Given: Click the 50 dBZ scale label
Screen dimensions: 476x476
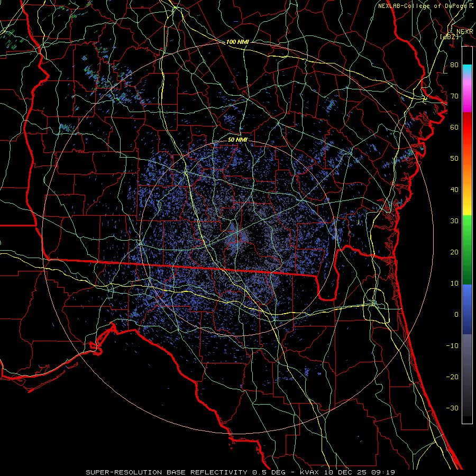Looking at the screenshot, I should (454, 159).
